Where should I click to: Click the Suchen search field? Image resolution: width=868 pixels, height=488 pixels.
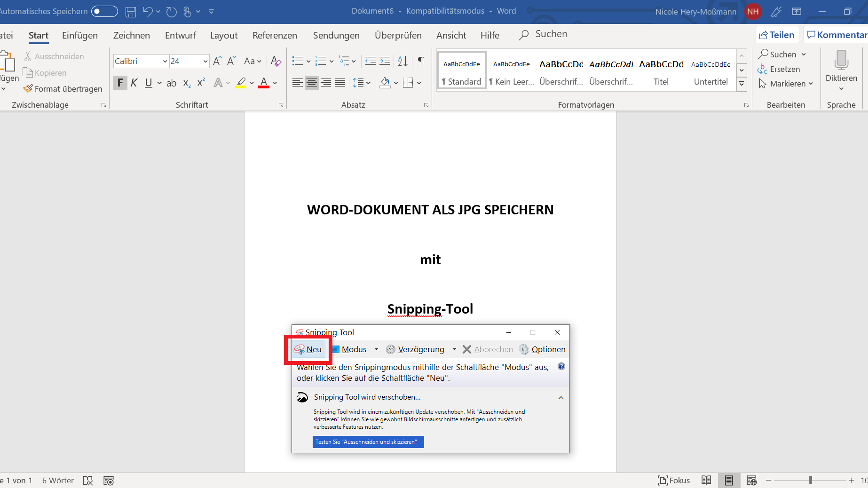pyautogui.click(x=551, y=34)
